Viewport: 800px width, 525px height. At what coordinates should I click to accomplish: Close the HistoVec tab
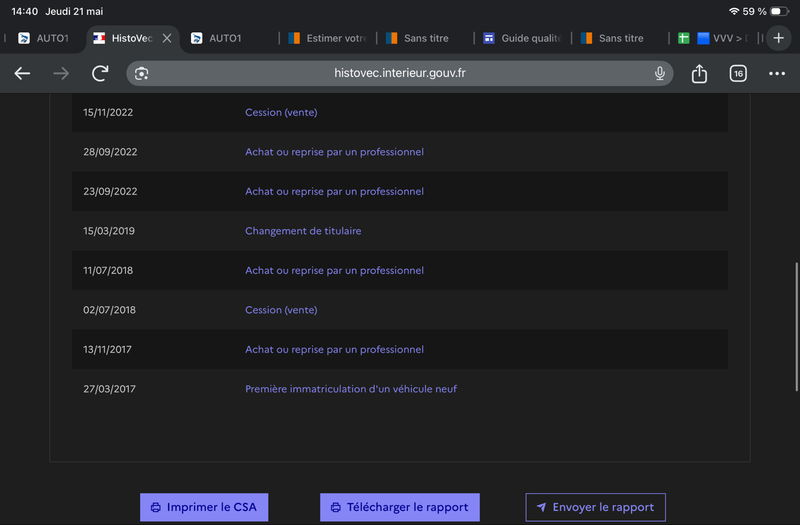click(x=167, y=38)
